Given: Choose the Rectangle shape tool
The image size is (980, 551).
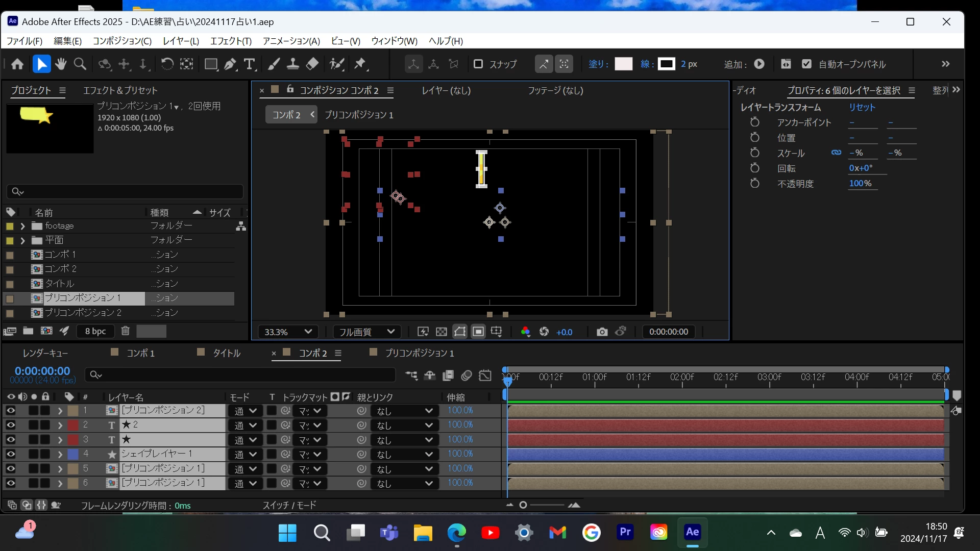Looking at the screenshot, I should [210, 64].
